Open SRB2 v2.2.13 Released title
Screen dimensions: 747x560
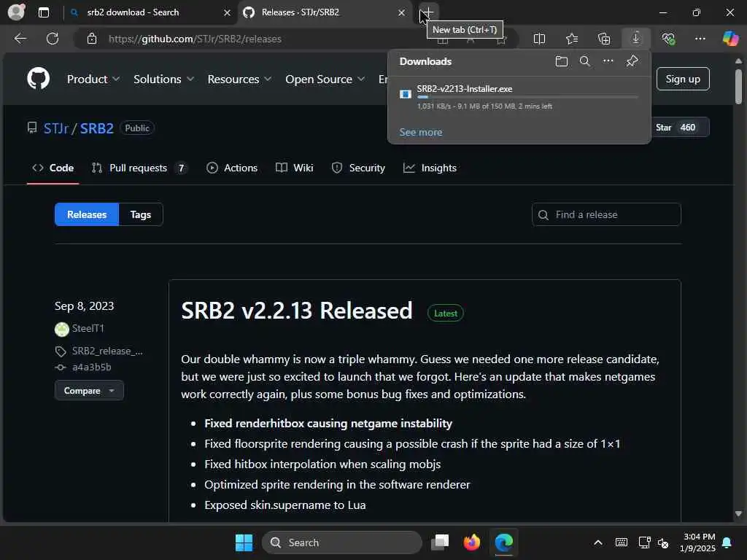coord(297,311)
